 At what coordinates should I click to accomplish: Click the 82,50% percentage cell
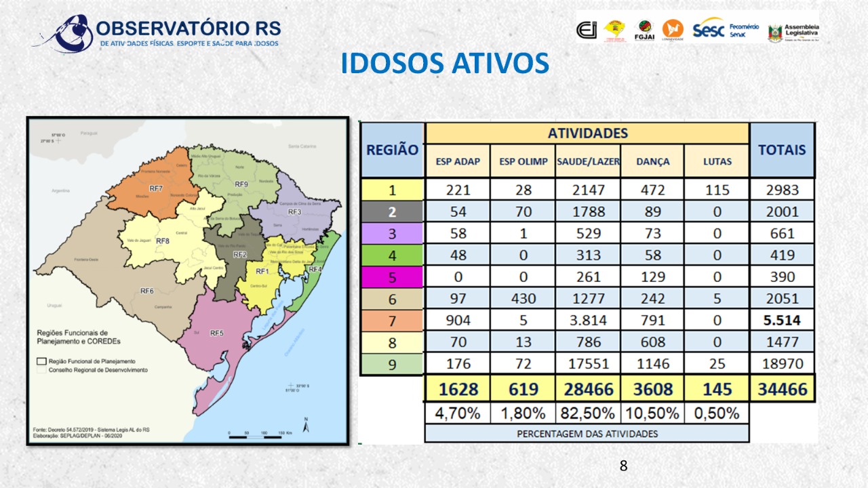click(587, 413)
